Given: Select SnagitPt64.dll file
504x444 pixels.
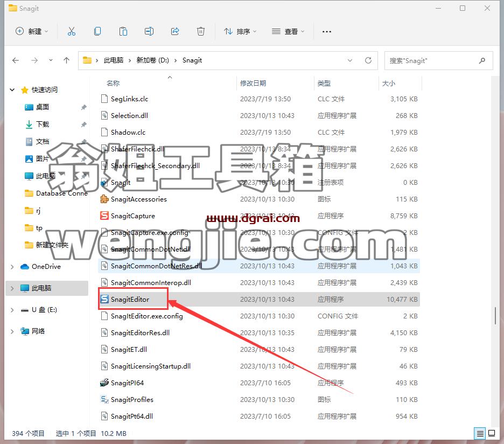Looking at the screenshot, I should [259, 416].
